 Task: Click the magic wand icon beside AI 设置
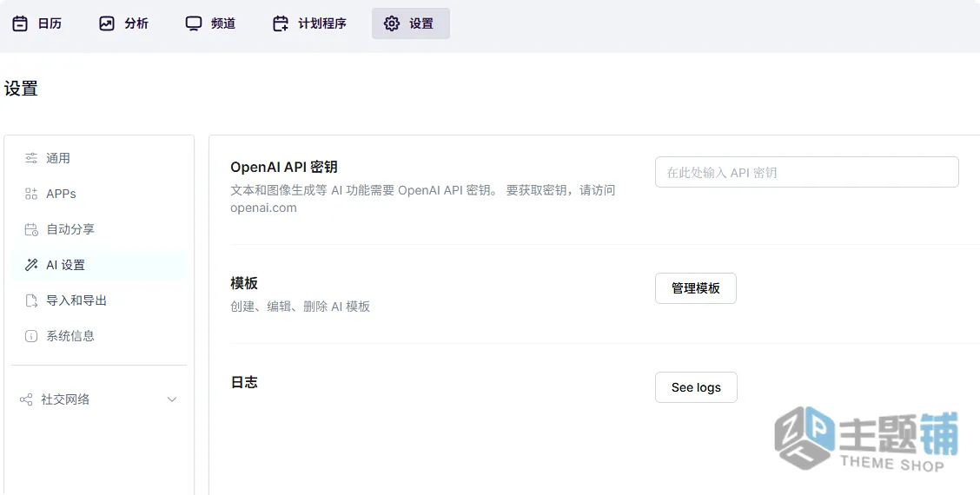31,265
